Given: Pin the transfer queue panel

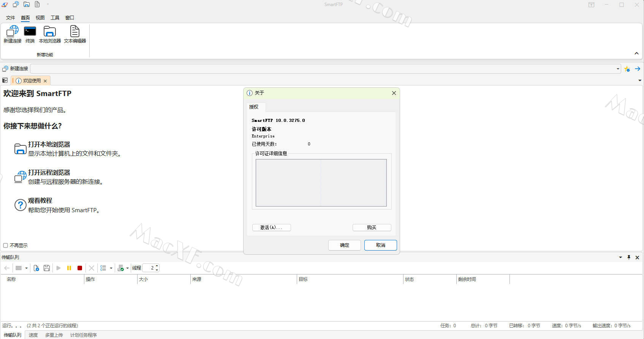Looking at the screenshot, I should (x=629, y=257).
